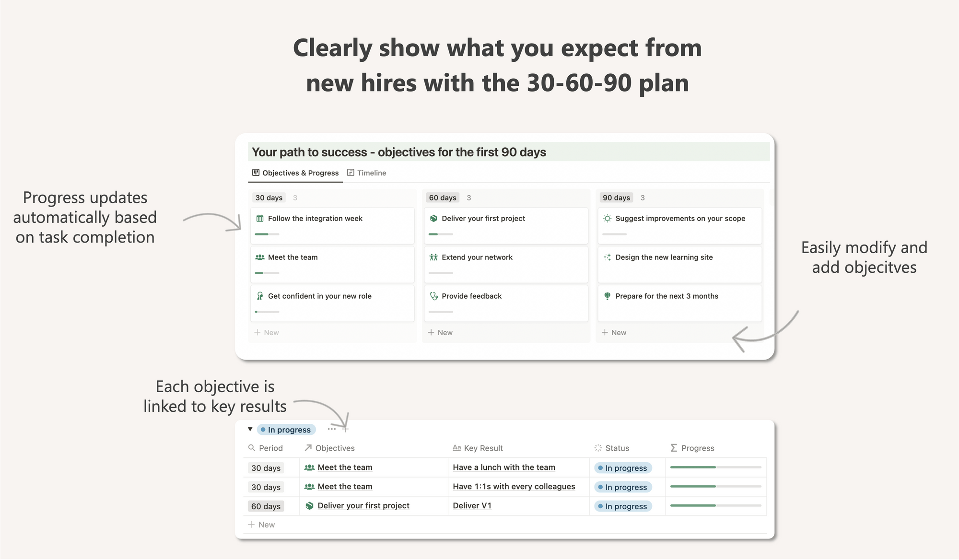Click New under the 30 days column
This screenshot has width=959, height=560.
tap(267, 332)
